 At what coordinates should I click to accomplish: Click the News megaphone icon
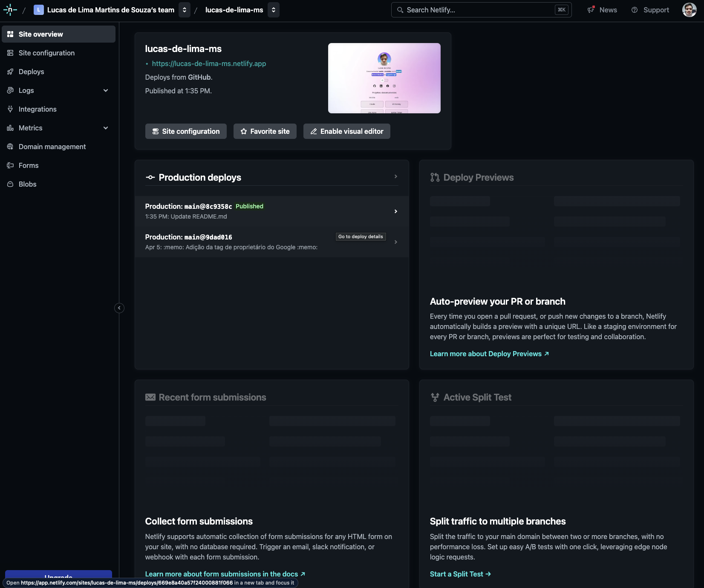(x=591, y=10)
